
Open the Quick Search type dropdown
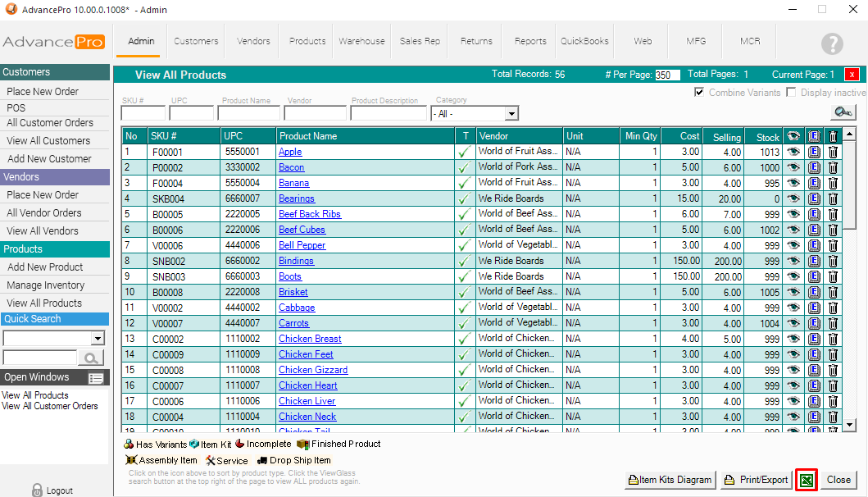[98, 338]
